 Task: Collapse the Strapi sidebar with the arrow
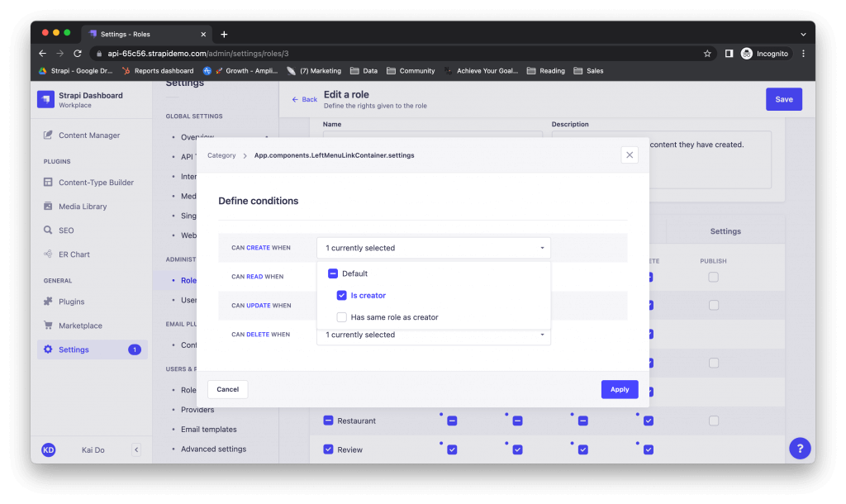pyautogui.click(x=136, y=449)
